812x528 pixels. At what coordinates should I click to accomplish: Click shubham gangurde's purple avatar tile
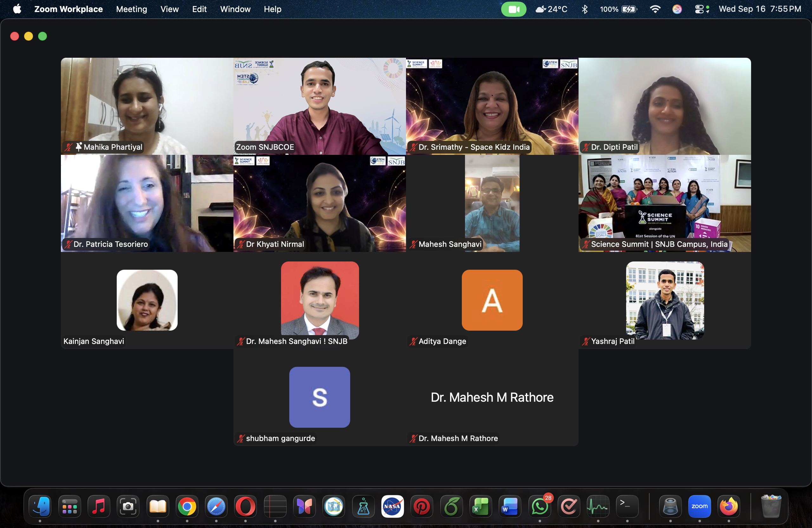[x=320, y=397]
